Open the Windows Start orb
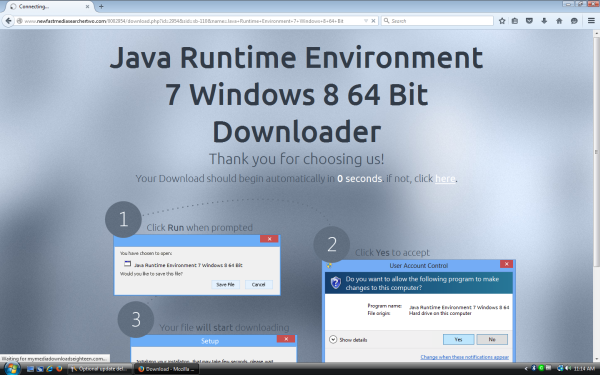 tap(12, 369)
